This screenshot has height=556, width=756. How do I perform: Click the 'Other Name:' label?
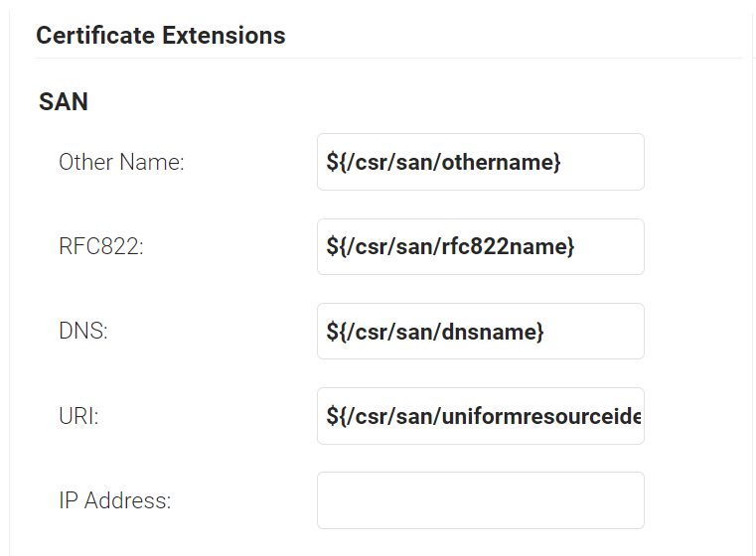pyautogui.click(x=121, y=162)
